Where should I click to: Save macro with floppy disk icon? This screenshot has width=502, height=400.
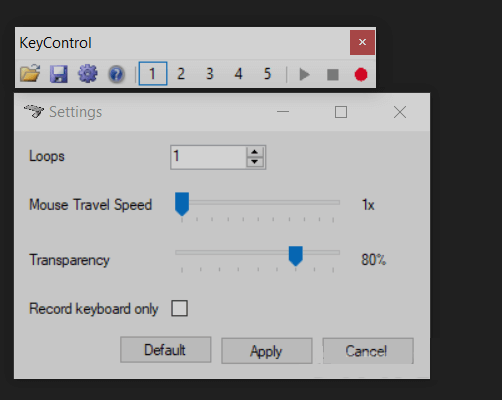point(59,74)
